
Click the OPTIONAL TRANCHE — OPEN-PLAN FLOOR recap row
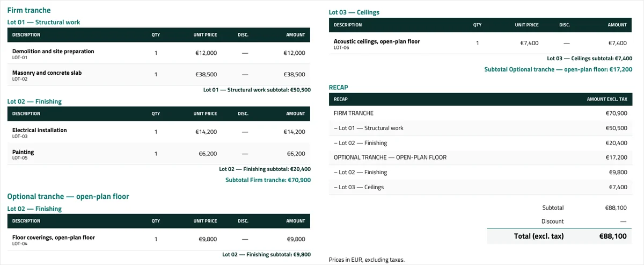(x=480, y=157)
